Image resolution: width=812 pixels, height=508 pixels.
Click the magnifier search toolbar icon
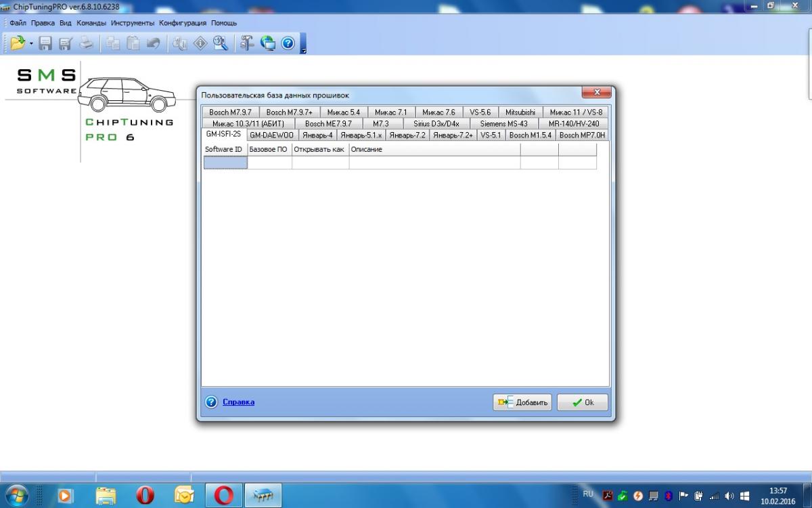click(221, 43)
